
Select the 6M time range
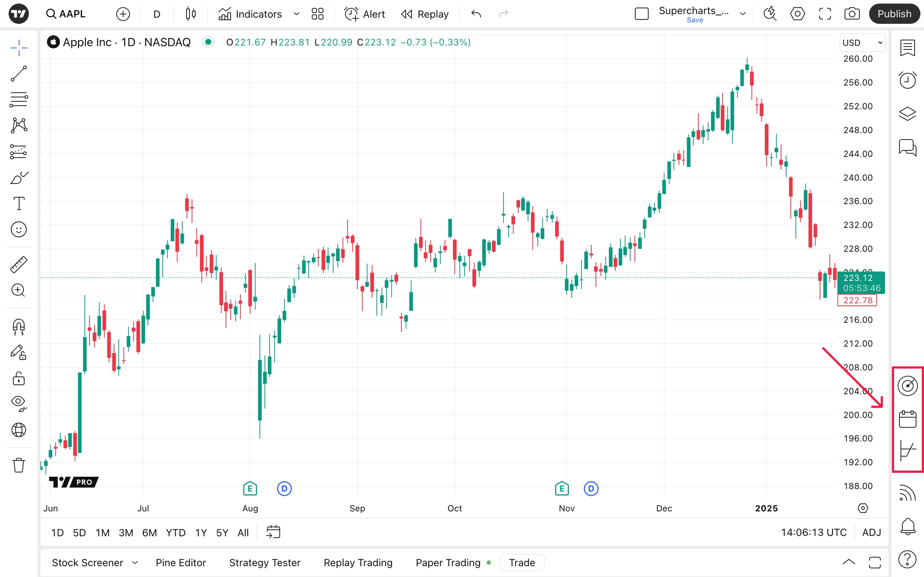coord(149,532)
